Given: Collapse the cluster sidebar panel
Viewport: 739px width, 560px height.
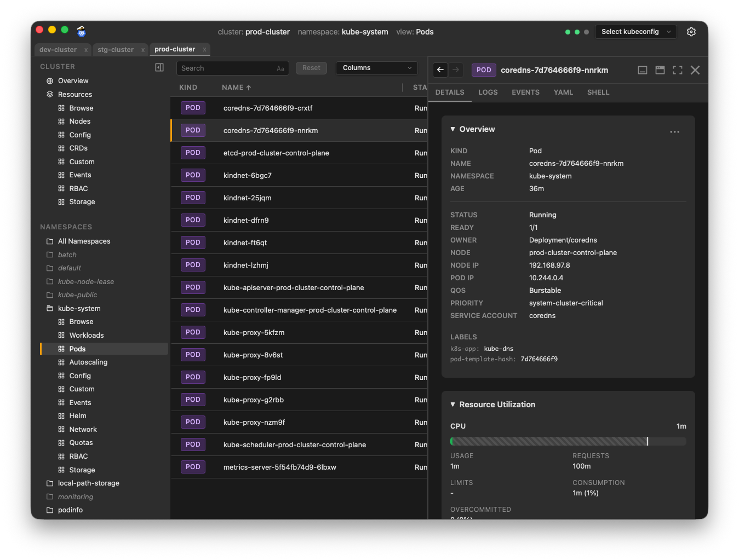Looking at the screenshot, I should [159, 67].
